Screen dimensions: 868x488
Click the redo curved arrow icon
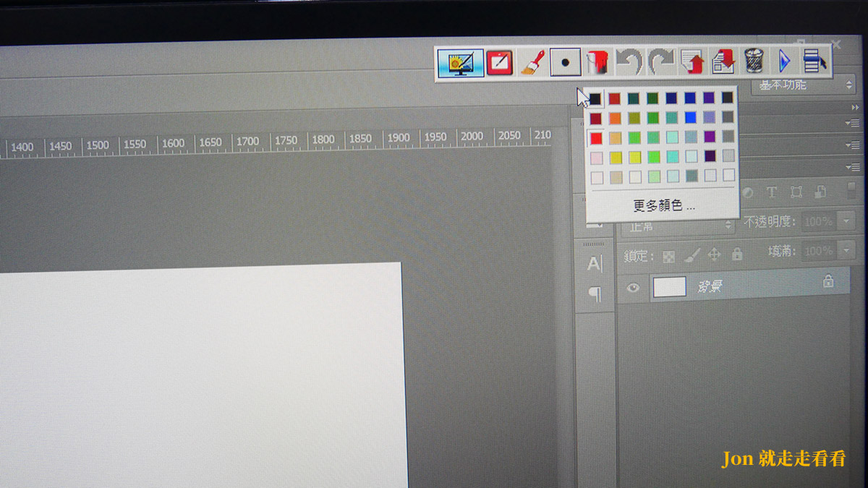pos(660,63)
